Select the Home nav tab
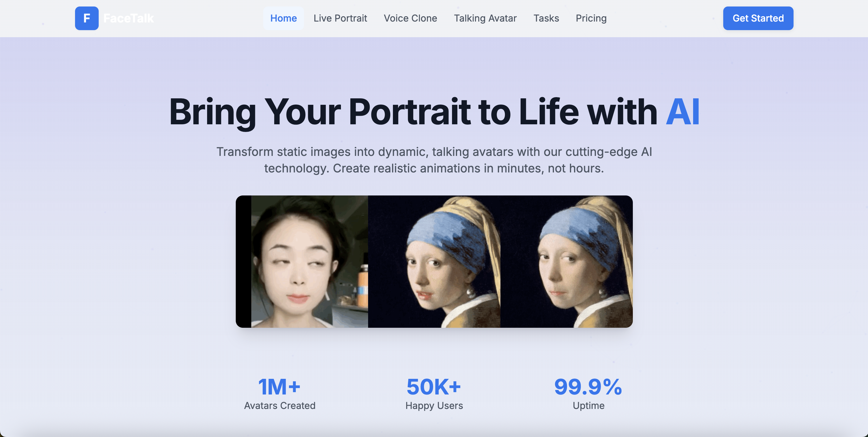The image size is (868, 437). 283,18
